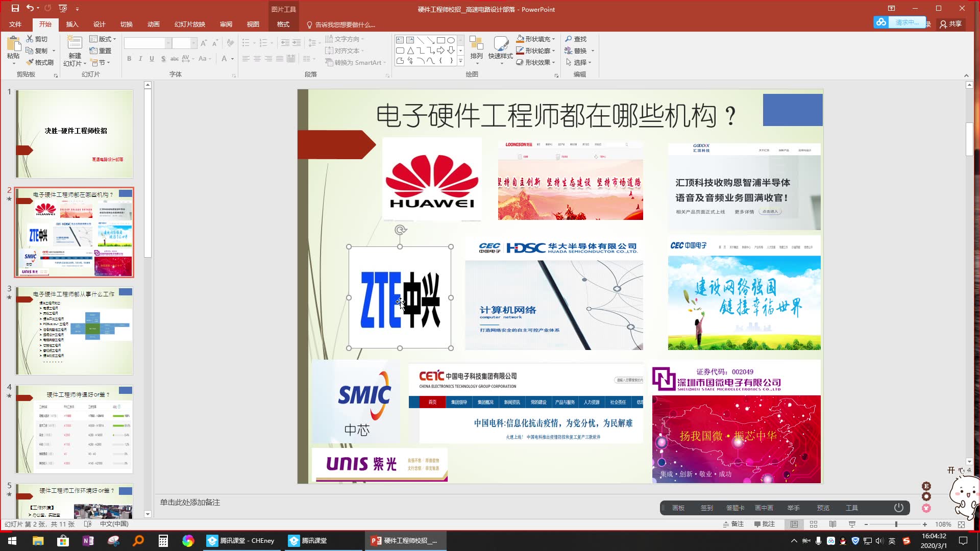This screenshot has height=551, width=980.
Task: Pick the text box shape in gallery
Action: 400,40
